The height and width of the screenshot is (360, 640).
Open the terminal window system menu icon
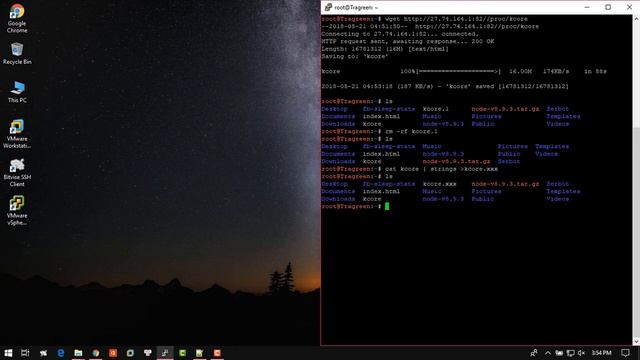(328, 7)
